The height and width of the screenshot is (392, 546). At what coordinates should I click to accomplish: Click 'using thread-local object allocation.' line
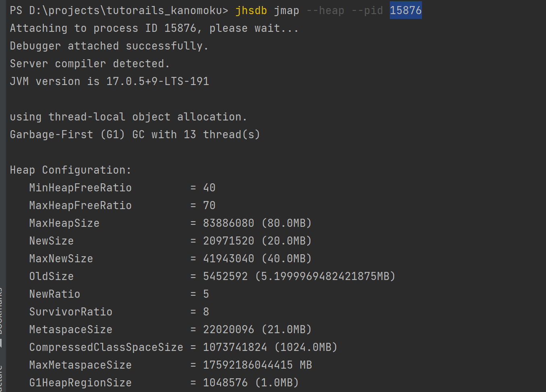click(x=128, y=117)
